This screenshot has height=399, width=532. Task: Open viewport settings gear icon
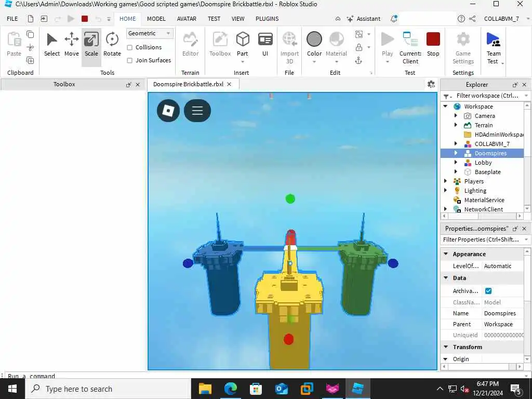tap(431, 84)
